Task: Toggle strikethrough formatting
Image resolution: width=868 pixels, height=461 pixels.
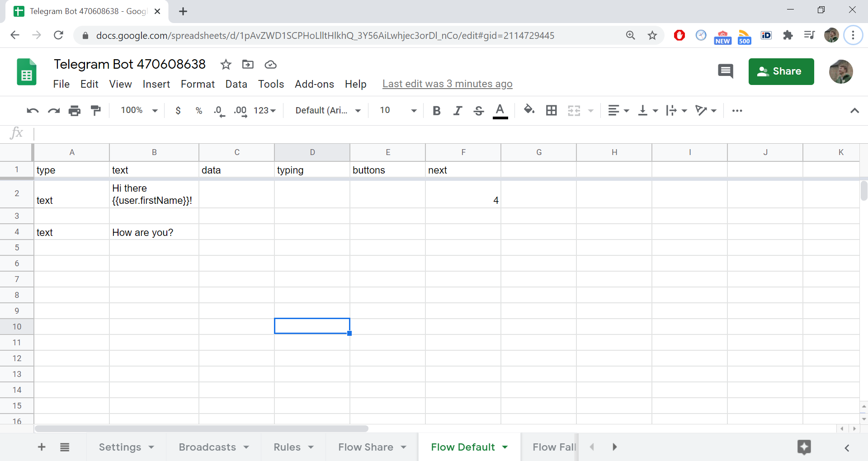Action: tap(479, 111)
